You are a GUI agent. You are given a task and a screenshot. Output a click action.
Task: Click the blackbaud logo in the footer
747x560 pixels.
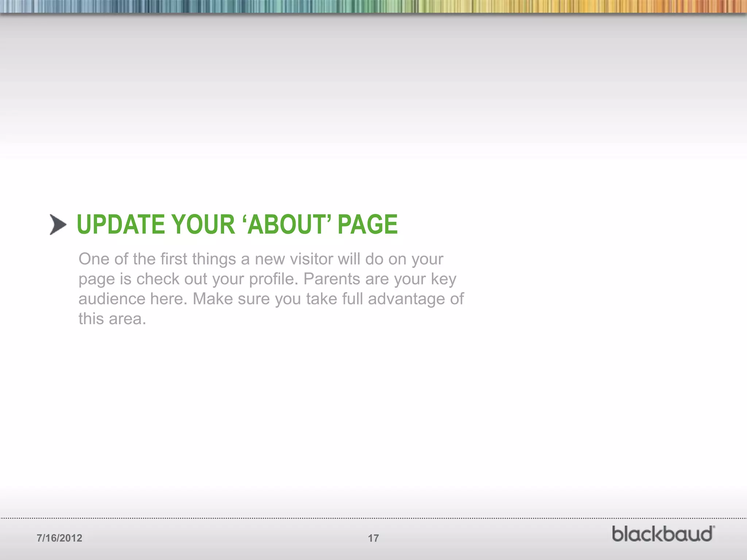[x=663, y=534]
